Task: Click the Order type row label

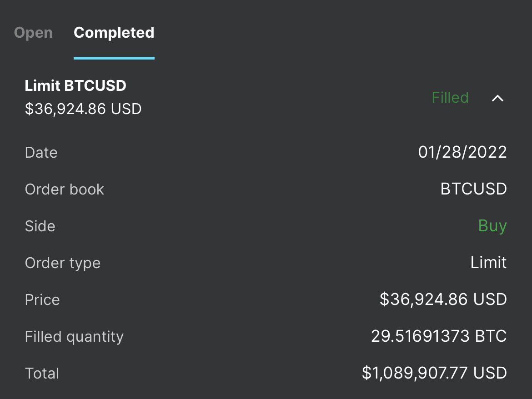Action: [63, 264]
